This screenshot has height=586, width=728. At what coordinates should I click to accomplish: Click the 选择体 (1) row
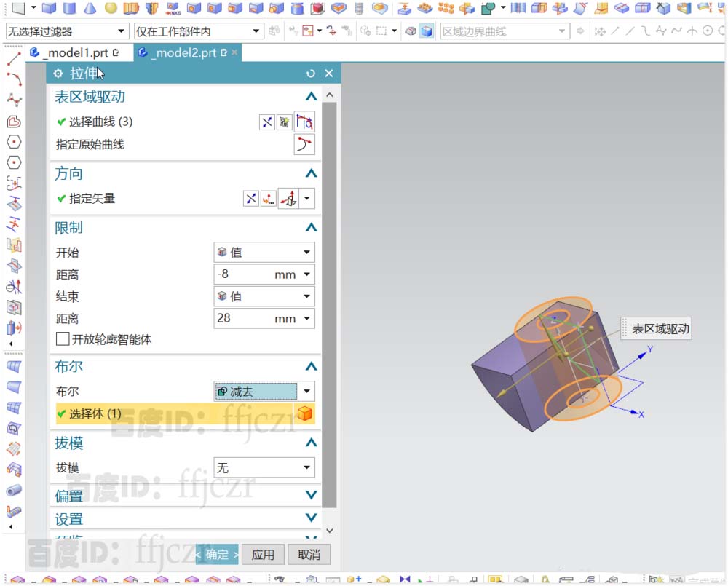185,413
